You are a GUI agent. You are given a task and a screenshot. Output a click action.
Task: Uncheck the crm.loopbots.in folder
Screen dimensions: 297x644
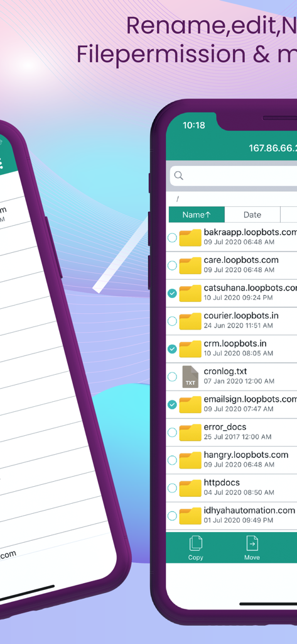[172, 348]
